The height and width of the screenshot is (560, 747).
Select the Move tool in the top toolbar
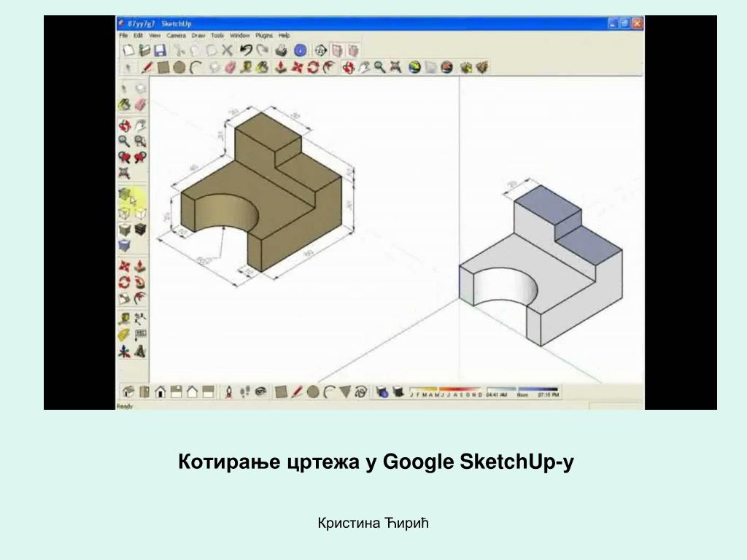298,68
